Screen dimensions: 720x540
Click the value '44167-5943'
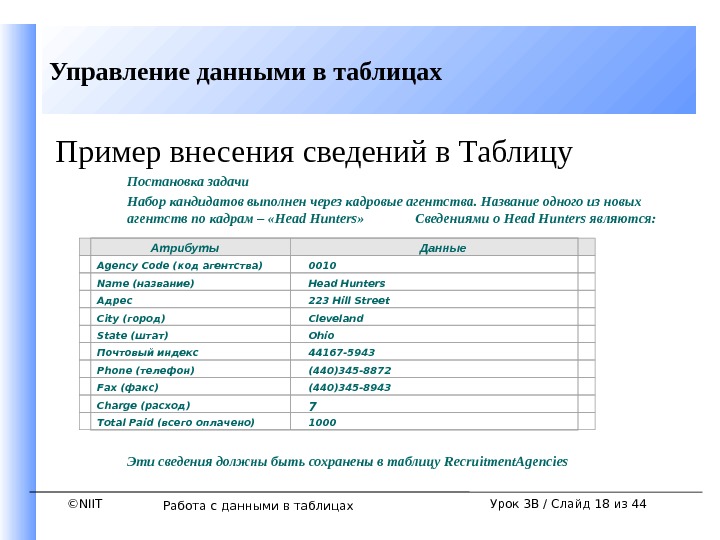tap(342, 353)
